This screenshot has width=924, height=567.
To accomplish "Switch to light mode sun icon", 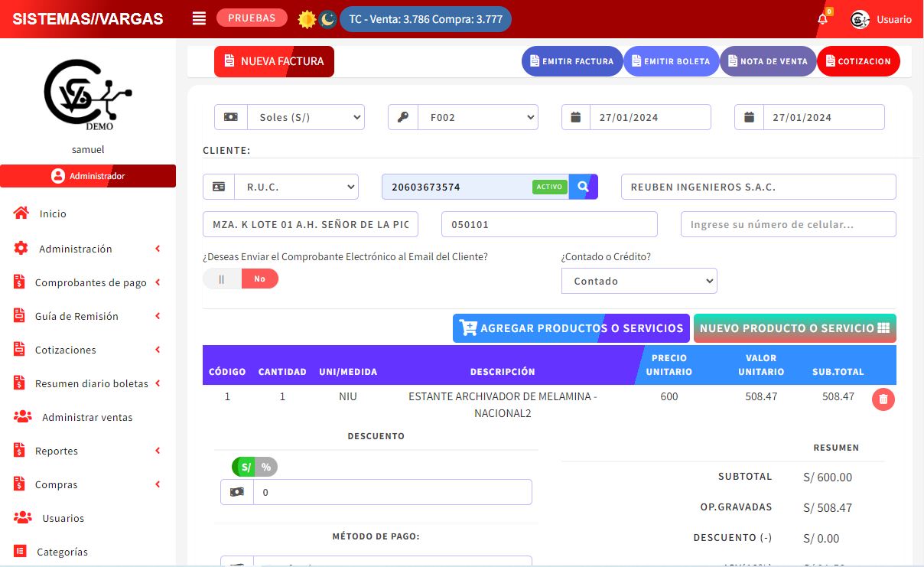I will pyautogui.click(x=307, y=19).
